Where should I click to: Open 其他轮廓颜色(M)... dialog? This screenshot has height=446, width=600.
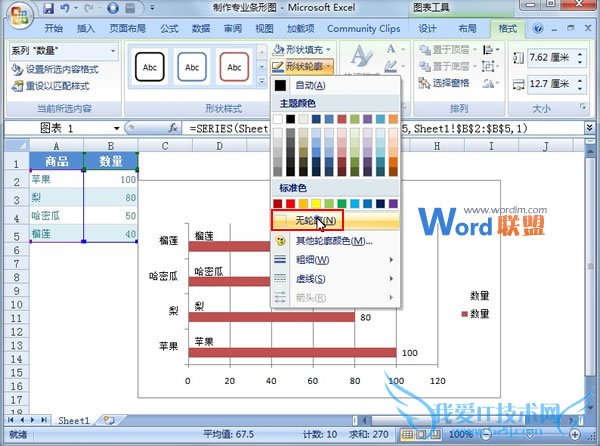point(335,241)
